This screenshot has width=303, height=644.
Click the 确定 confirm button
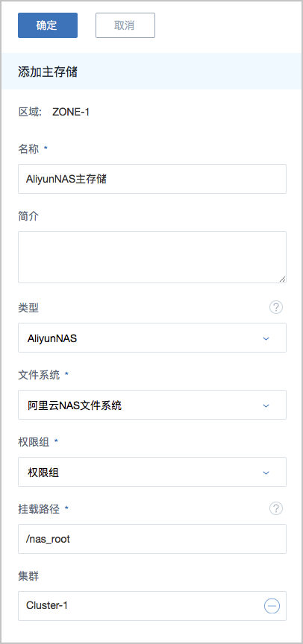pos(48,25)
